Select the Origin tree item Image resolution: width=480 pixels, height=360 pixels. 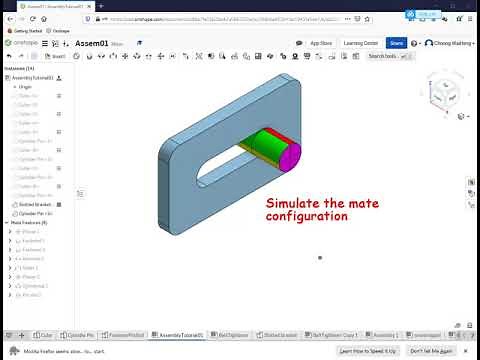23,87
